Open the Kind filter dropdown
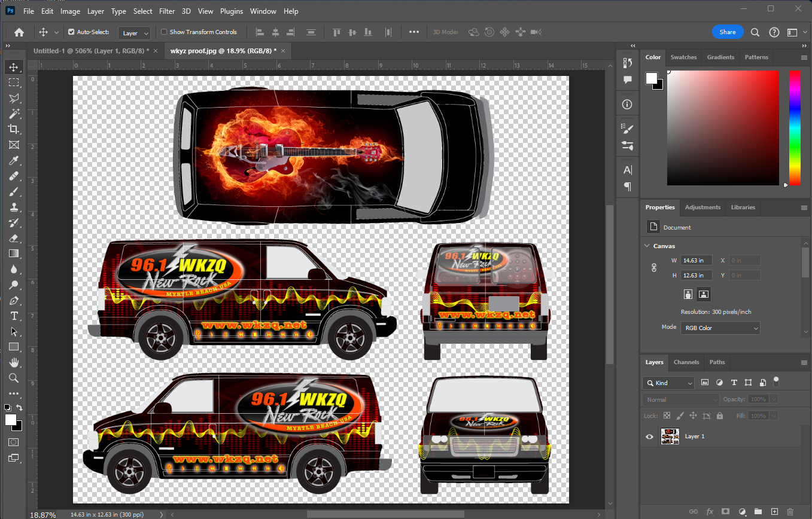This screenshot has width=812, height=519. coord(668,383)
